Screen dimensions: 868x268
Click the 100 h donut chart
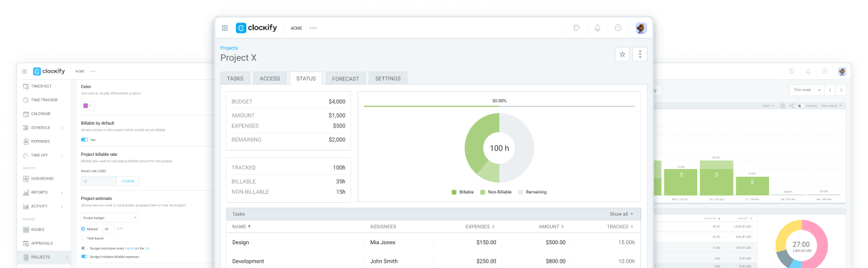point(499,148)
